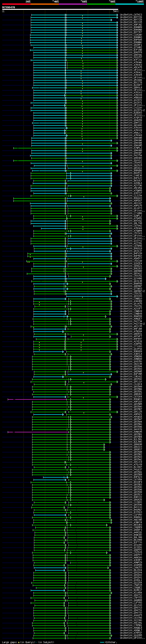Choose hit UniRef100_Q08GL1
Image resolution: width=146 pixels, height=644 pixels.
coord(131,580)
